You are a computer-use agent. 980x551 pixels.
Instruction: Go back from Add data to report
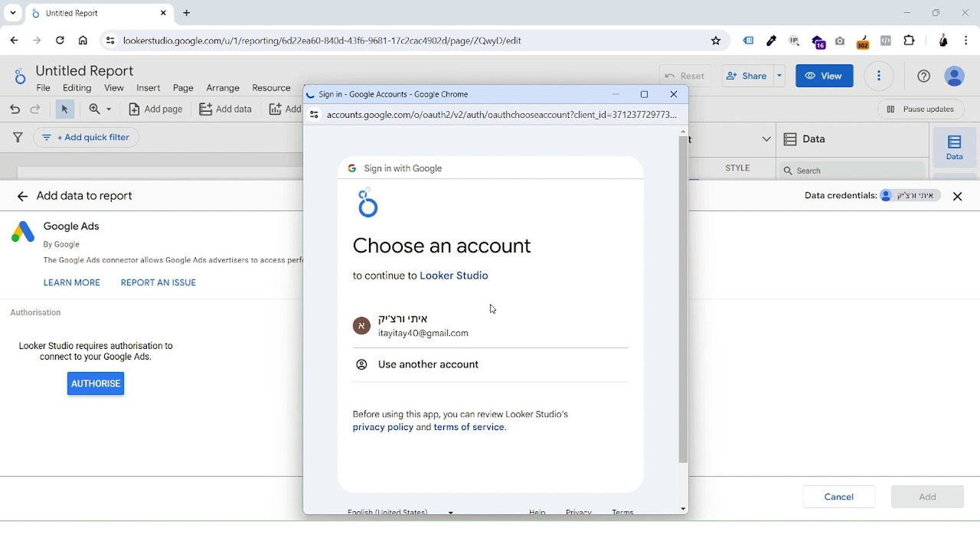click(22, 197)
